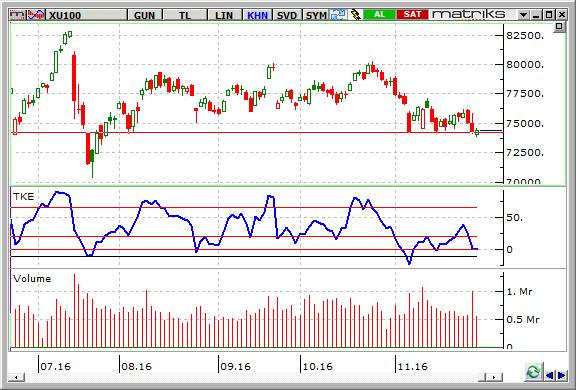This screenshot has height=390, width=576.
Task: Click the red SAT sell button
Action: point(412,15)
